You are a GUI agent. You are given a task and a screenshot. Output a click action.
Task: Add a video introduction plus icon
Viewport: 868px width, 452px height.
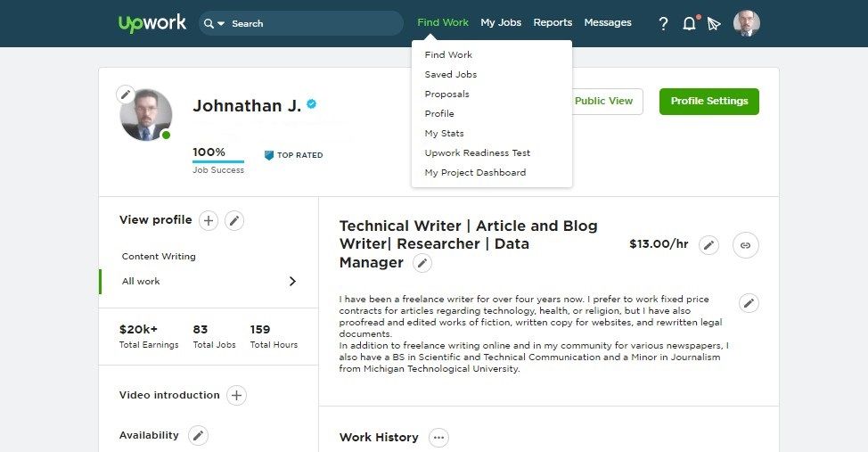point(236,396)
